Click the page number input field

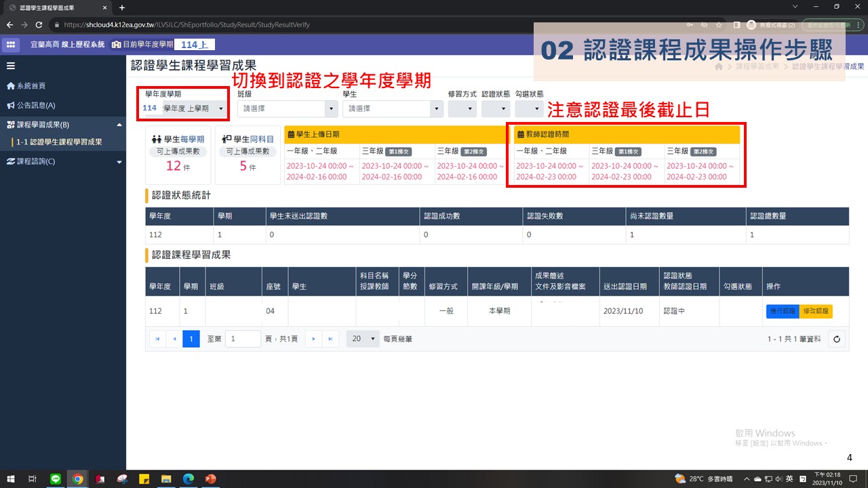tap(243, 339)
